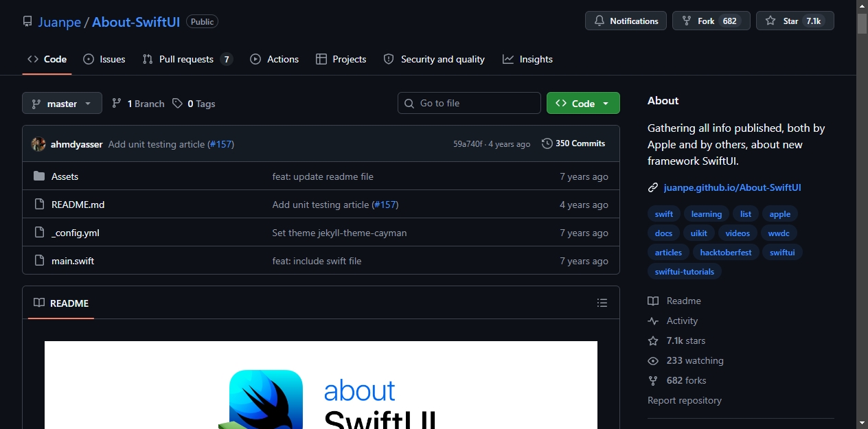Viewport: 868px width, 429px height.
Task: Visit juanpe.github.io/About-SwiftUI website link
Action: [x=732, y=187]
